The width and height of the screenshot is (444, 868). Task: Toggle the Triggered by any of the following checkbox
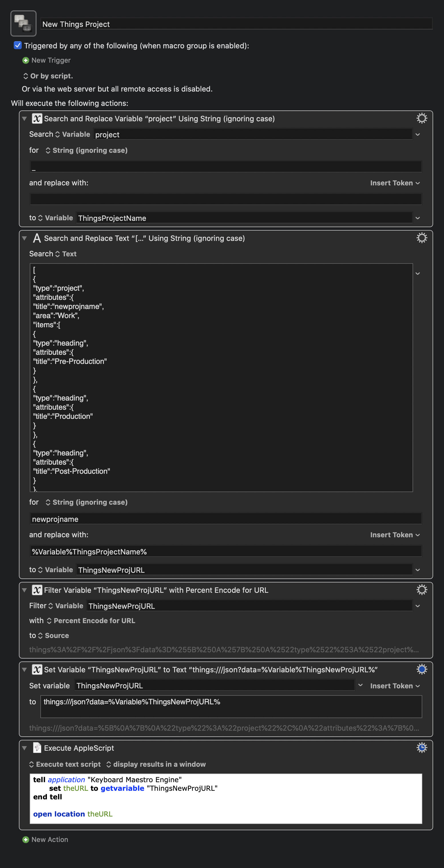coord(18,45)
